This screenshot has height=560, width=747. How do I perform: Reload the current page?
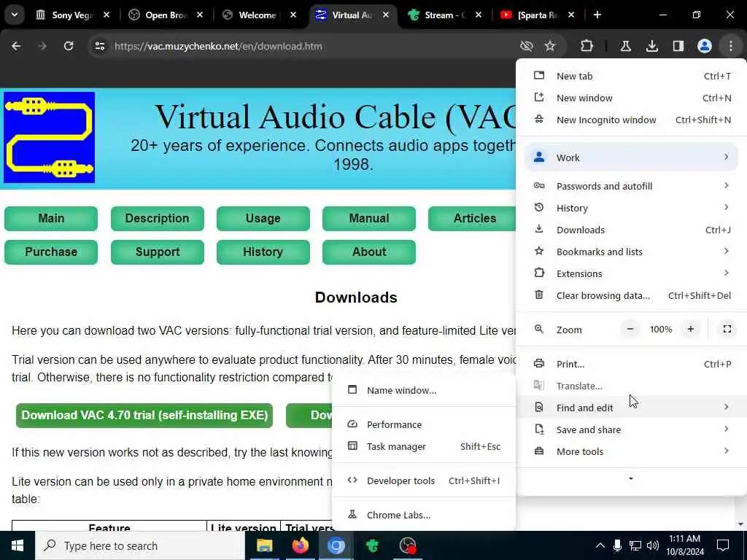pyautogui.click(x=69, y=46)
